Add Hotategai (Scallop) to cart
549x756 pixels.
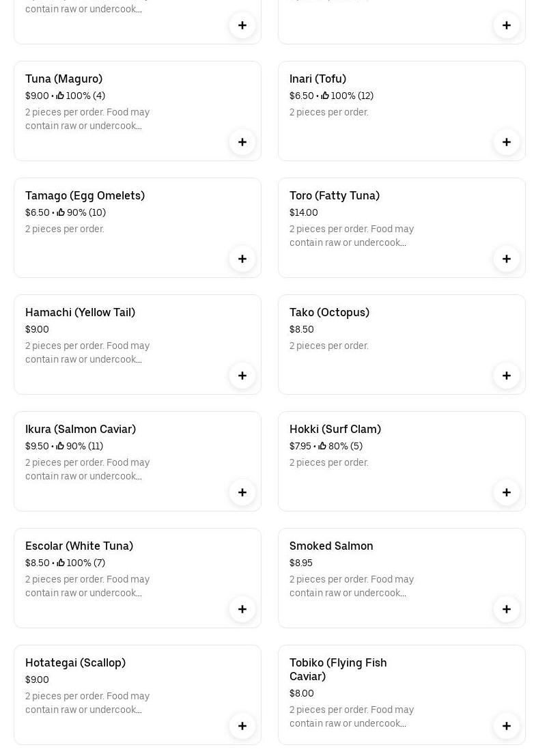(242, 726)
